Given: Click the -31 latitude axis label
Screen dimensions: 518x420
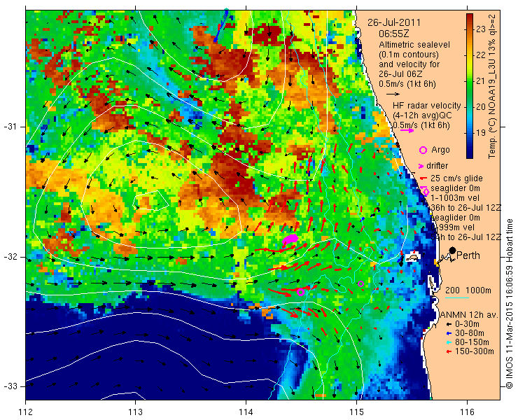Looking at the screenshot, I should (10, 127).
